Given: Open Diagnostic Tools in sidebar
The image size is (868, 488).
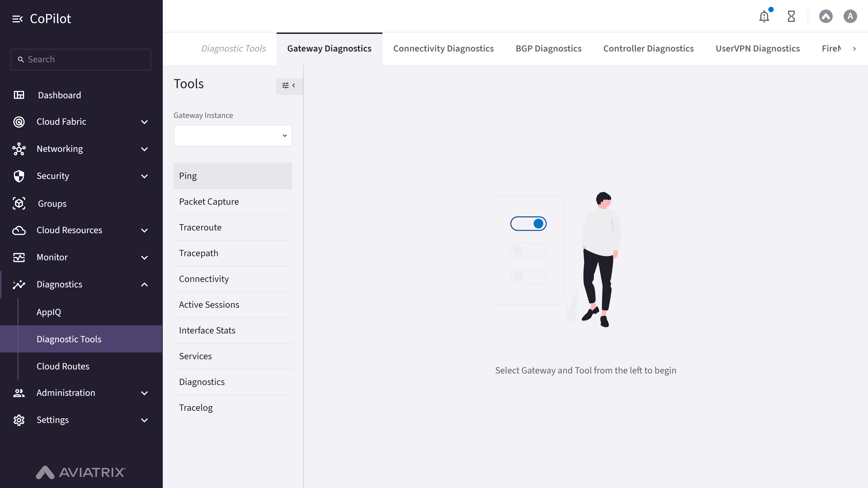Looking at the screenshot, I should pos(81,339).
